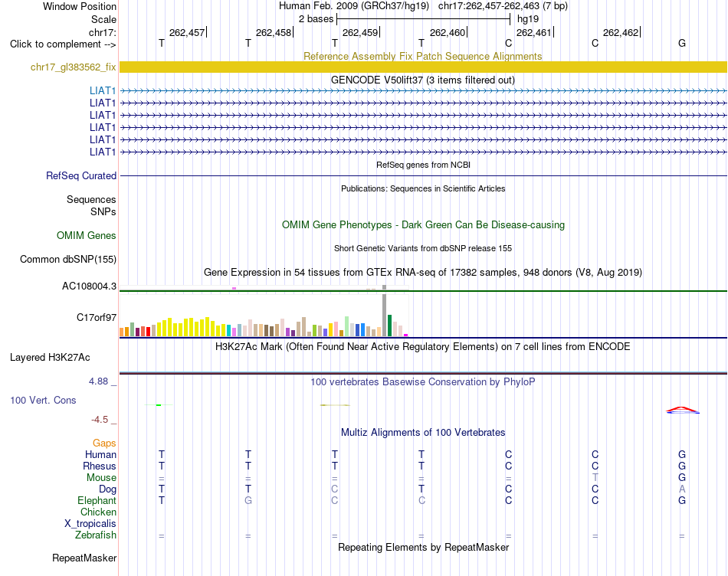728x576 pixels.
Task: Click the GENCODE V50lift37 track title
Action: [422, 80]
